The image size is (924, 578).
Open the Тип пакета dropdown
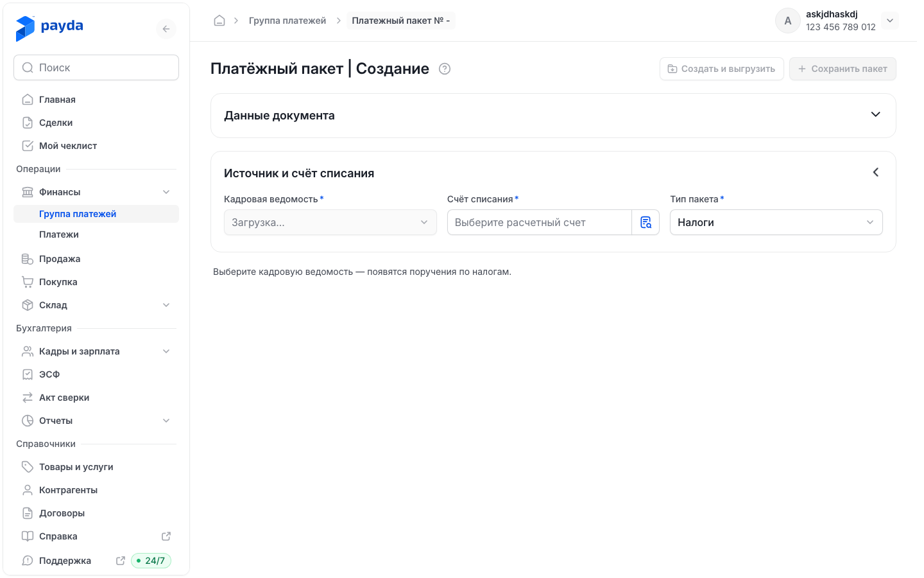click(776, 222)
